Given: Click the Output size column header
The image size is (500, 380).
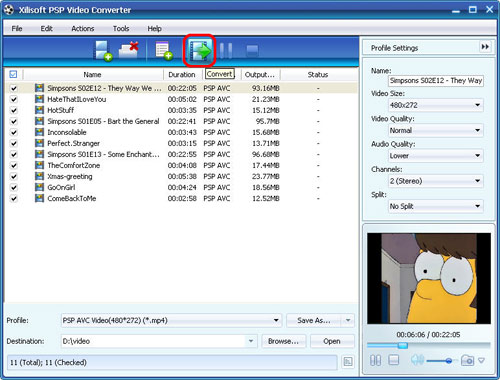Looking at the screenshot, I should 260,74.
